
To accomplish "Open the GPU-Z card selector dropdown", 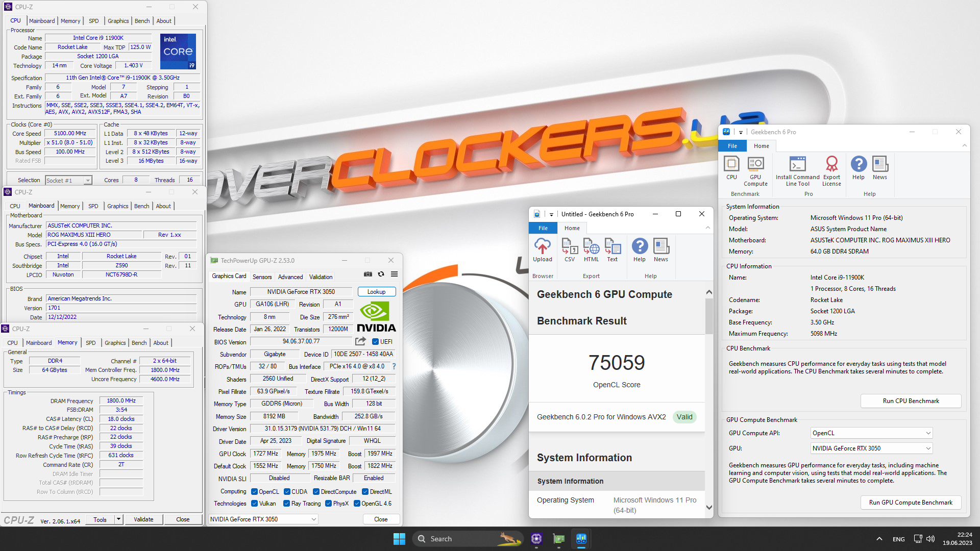I will tap(263, 519).
